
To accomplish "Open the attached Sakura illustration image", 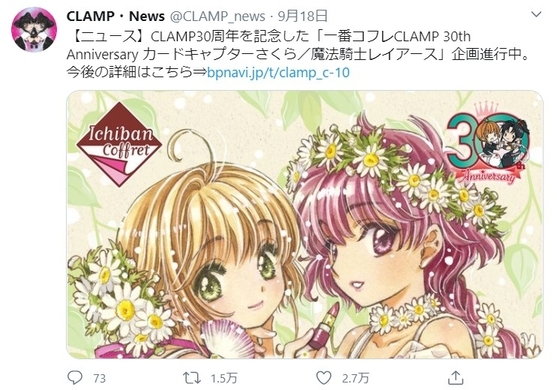I will pyautogui.click(x=305, y=225).
